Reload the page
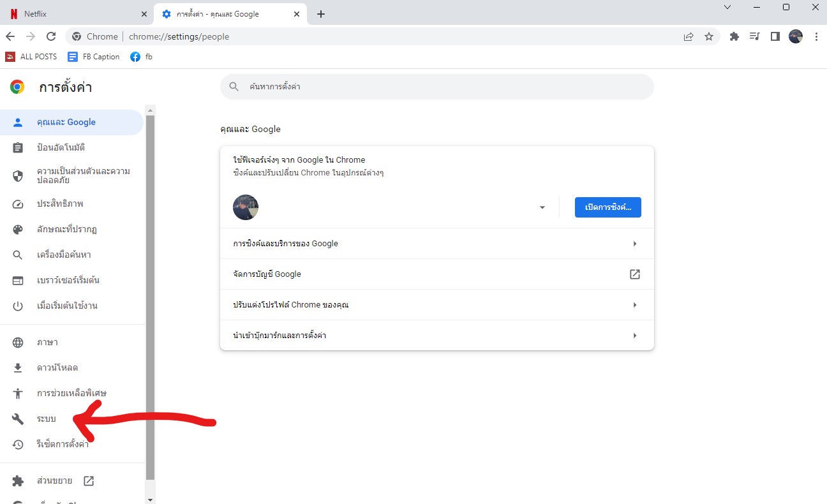Image resolution: width=827 pixels, height=504 pixels. tap(51, 37)
